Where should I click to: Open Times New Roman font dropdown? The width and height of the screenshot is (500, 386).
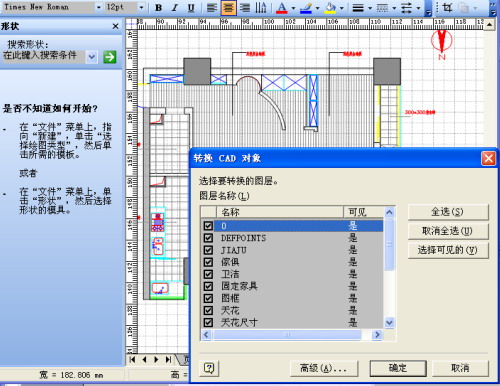point(99,7)
